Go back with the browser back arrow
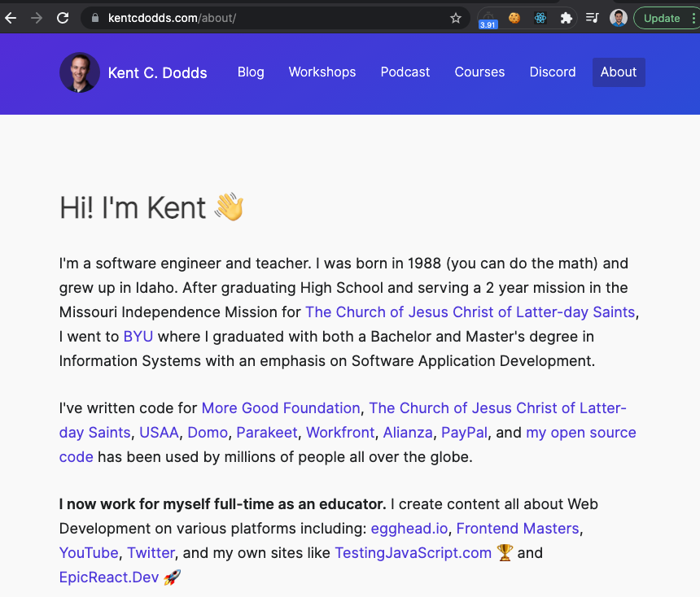Viewport: 700px width, 597px height. 11,18
